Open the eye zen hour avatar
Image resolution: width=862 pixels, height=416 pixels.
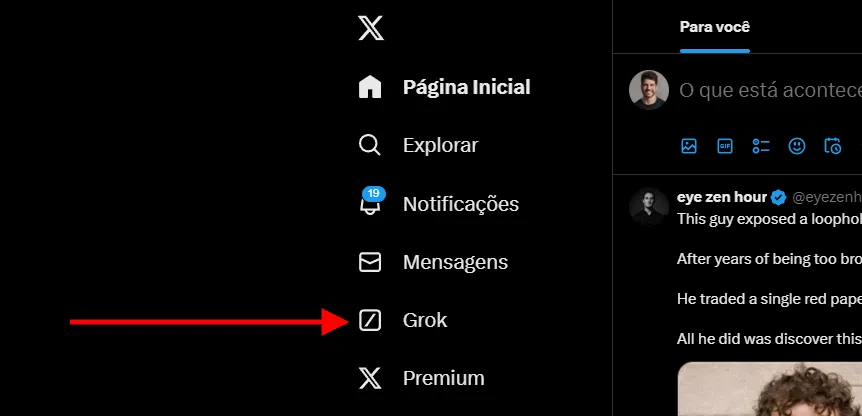coord(649,207)
